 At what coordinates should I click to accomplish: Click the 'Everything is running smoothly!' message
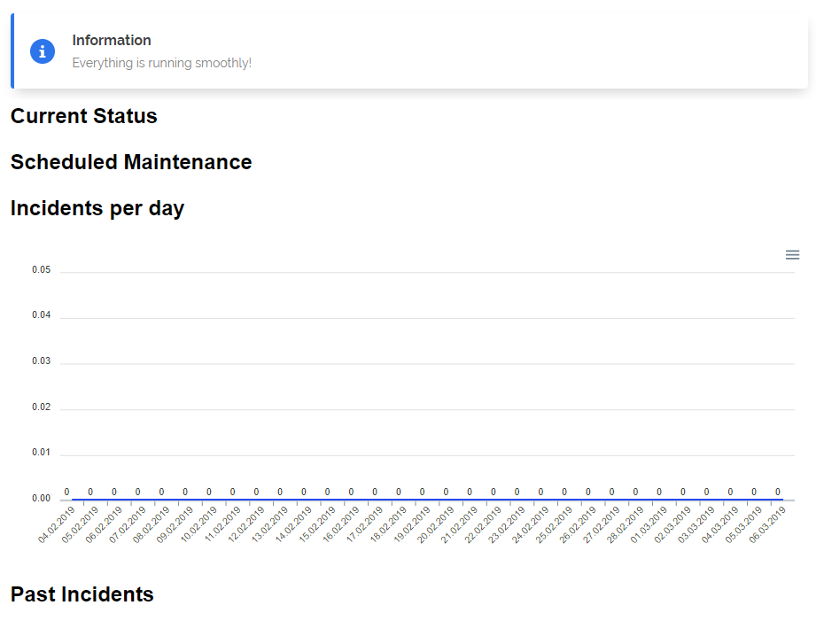[161, 64]
